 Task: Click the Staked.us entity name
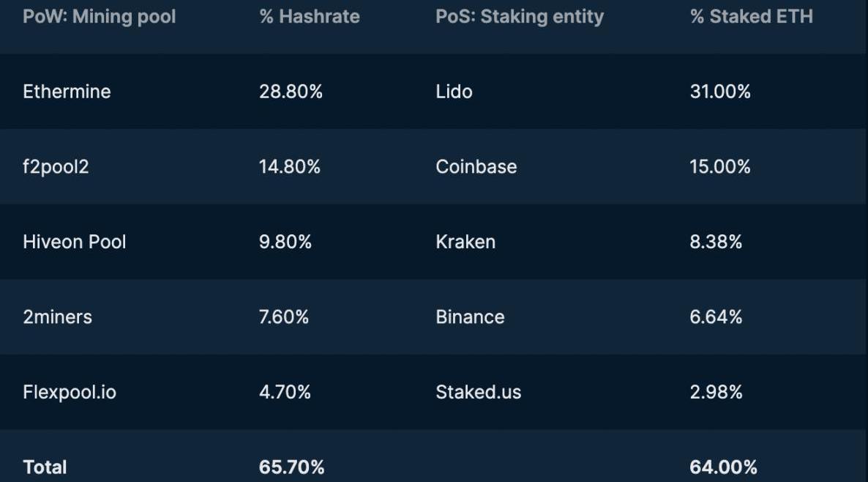pos(478,392)
